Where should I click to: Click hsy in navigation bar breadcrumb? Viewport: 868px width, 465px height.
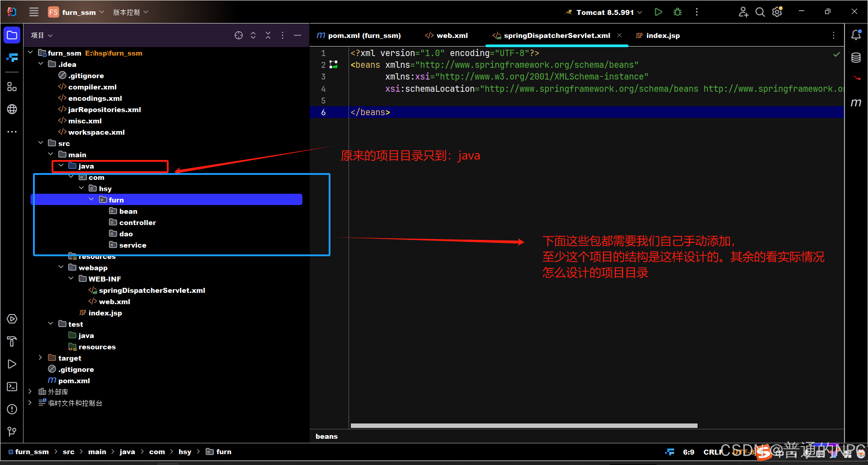point(185,451)
